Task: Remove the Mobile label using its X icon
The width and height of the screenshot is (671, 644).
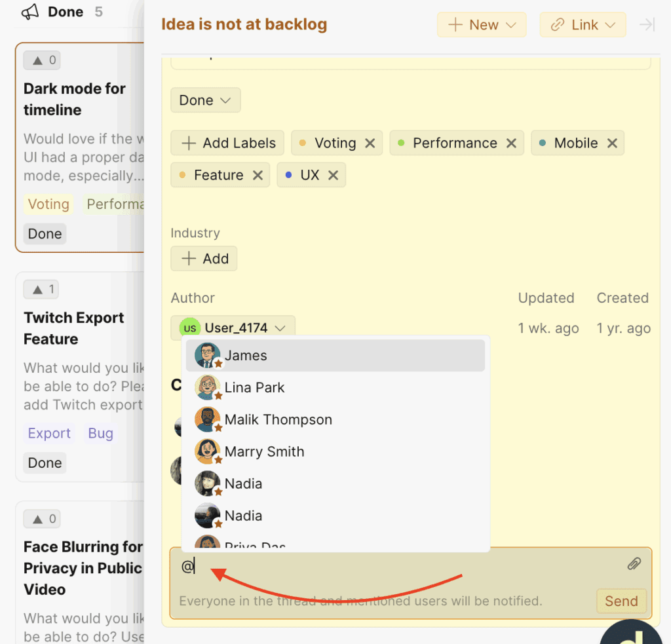Action: (x=612, y=143)
